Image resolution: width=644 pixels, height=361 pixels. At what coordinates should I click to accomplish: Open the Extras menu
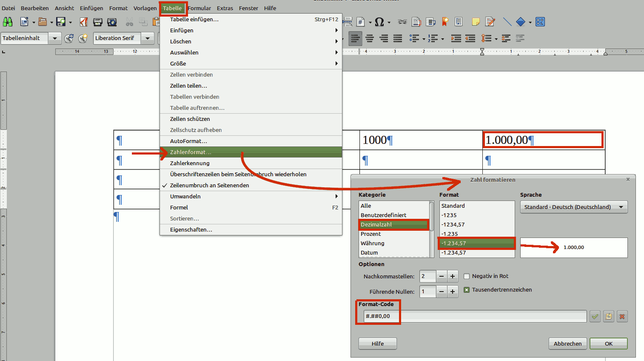pyautogui.click(x=225, y=8)
